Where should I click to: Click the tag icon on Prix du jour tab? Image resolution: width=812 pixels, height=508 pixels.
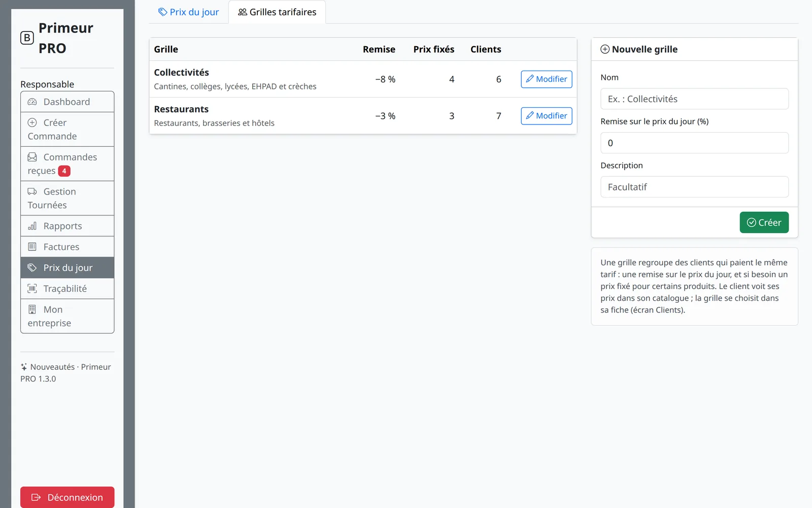click(x=162, y=12)
